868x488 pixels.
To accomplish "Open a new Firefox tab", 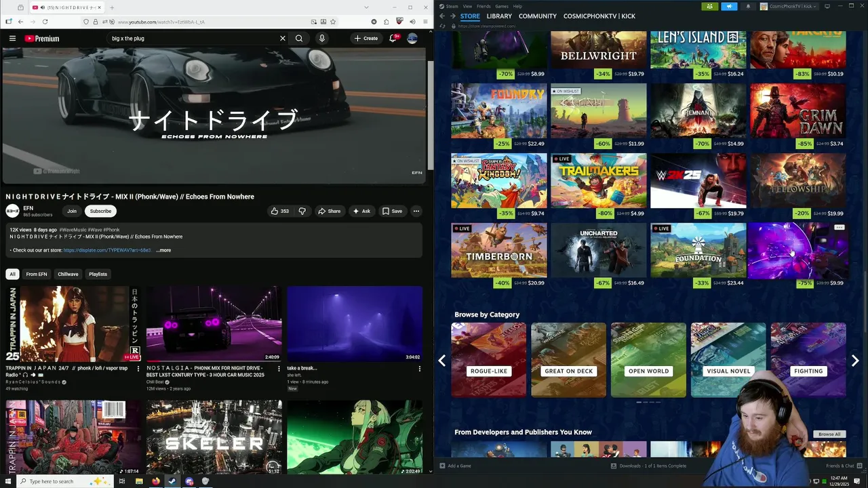I will [x=113, y=7].
